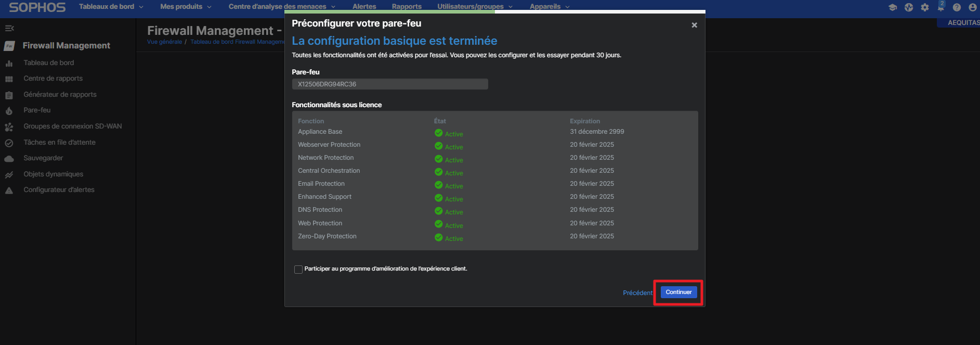Open Configurateur d'alertes in the sidebar

[59, 190]
